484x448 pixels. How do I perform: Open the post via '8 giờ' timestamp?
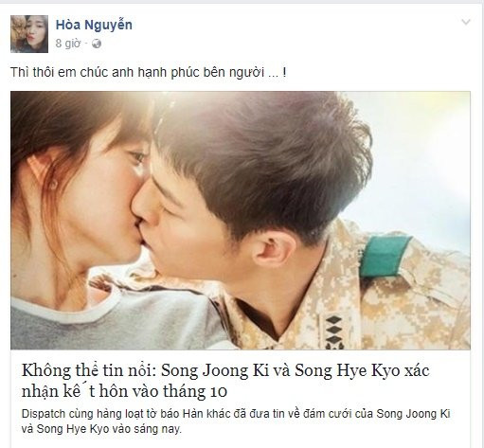pyautogui.click(x=68, y=44)
